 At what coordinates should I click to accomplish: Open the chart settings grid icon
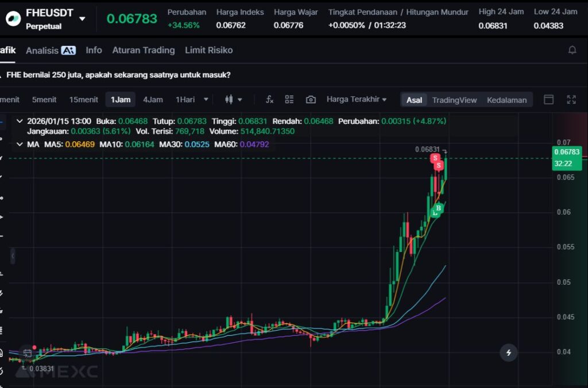pos(289,99)
